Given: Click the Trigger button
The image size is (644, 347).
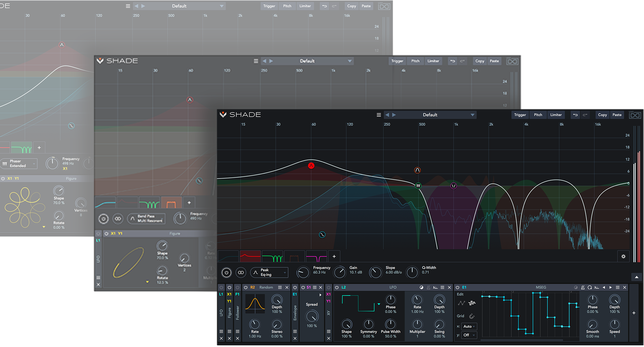Looking at the screenshot, I should [x=520, y=115].
